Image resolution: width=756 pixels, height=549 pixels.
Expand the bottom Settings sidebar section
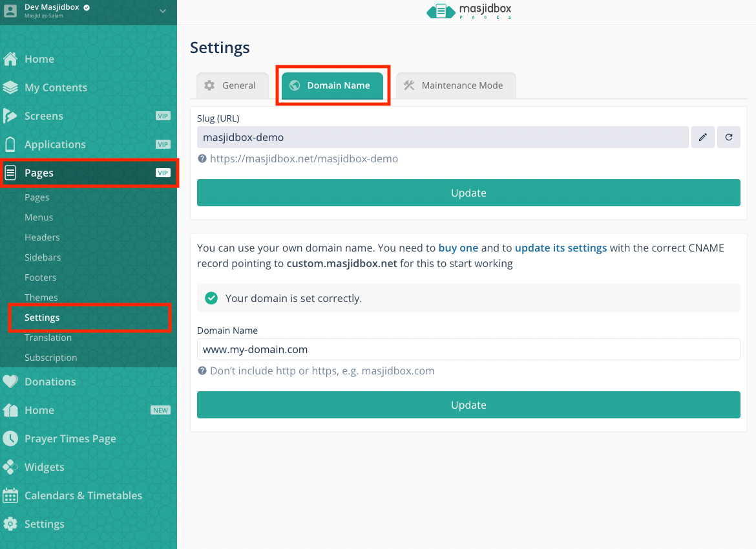point(44,524)
